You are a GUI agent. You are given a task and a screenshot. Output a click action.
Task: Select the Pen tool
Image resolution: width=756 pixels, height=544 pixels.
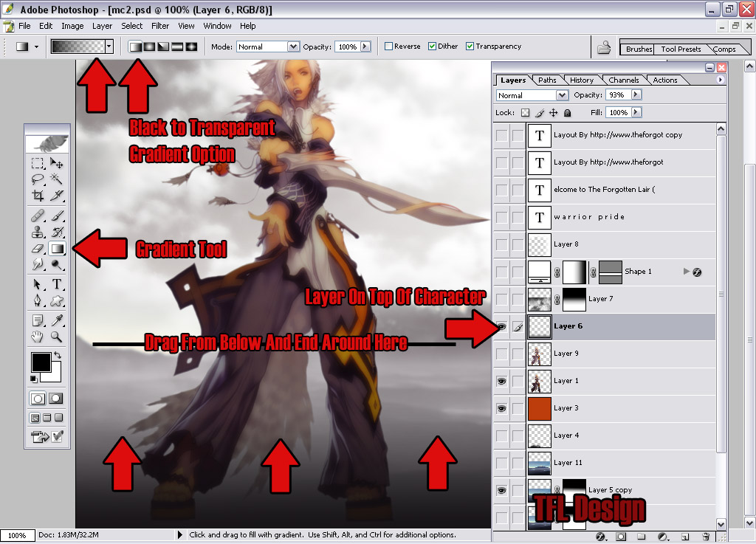[x=38, y=301]
